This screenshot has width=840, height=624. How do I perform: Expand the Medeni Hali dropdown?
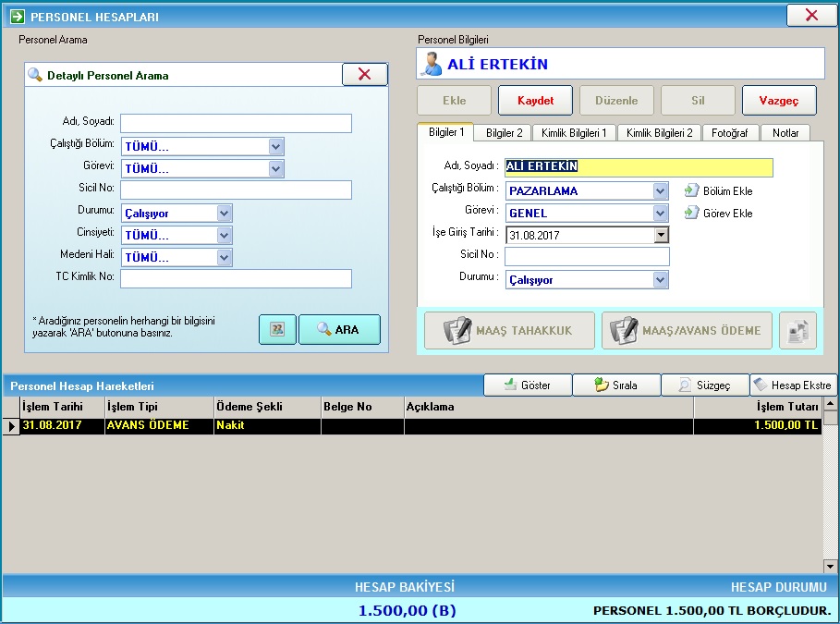tap(224, 258)
